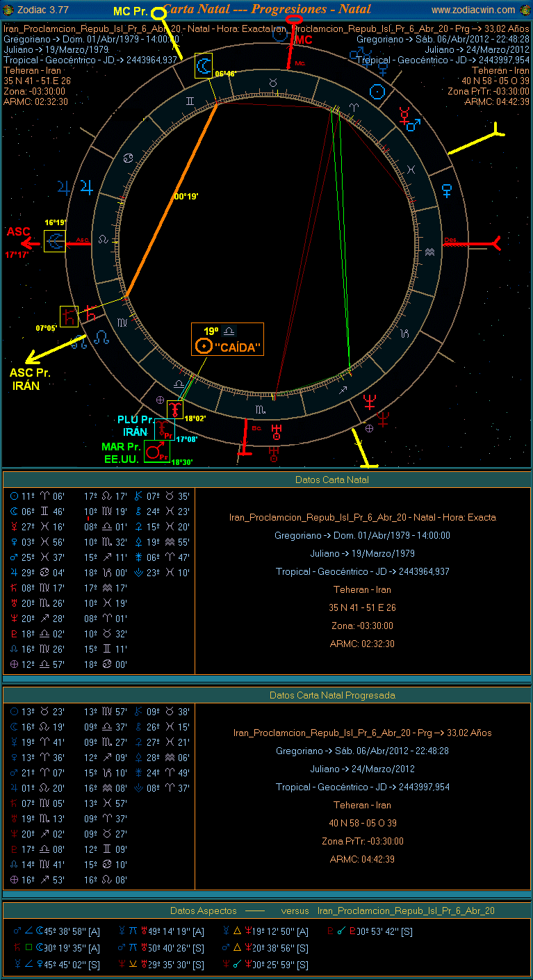
Task: Select aspect row 29º 35' 30'' [S]
Action: 161,965
